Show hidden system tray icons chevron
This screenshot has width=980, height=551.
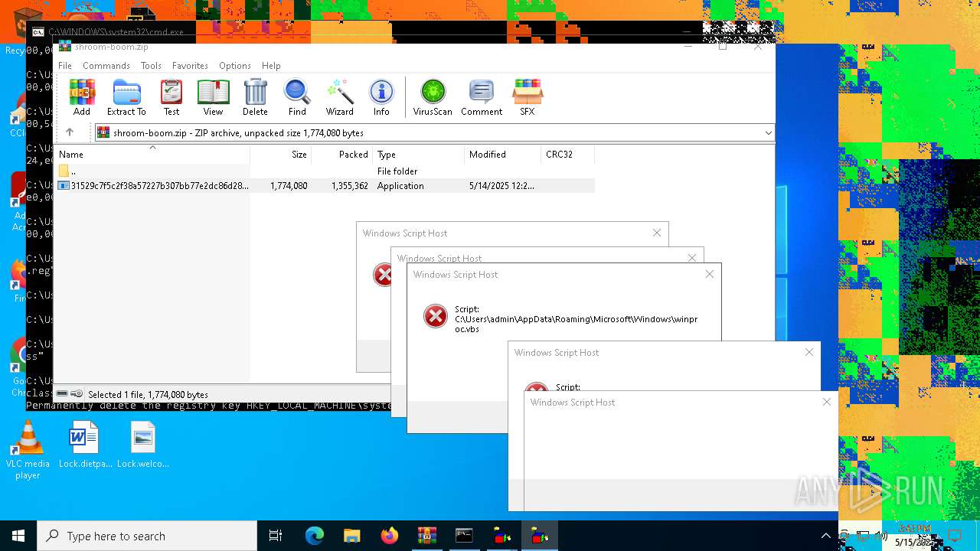(825, 536)
